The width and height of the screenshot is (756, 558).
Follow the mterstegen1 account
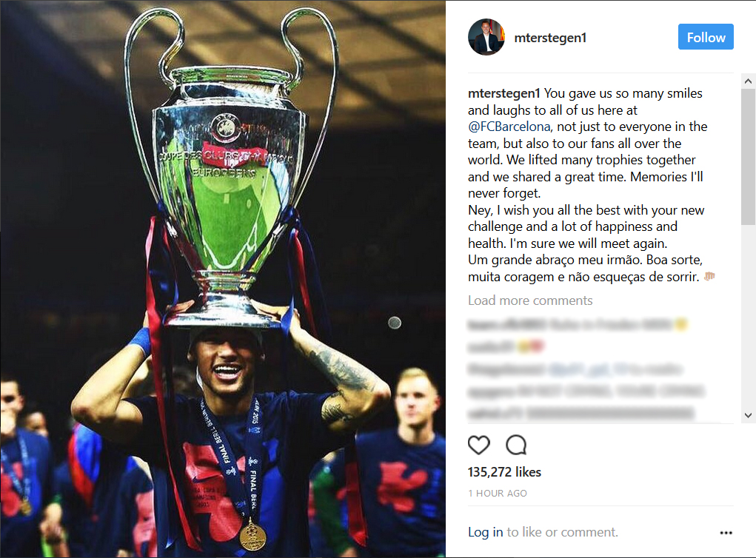[x=706, y=37]
